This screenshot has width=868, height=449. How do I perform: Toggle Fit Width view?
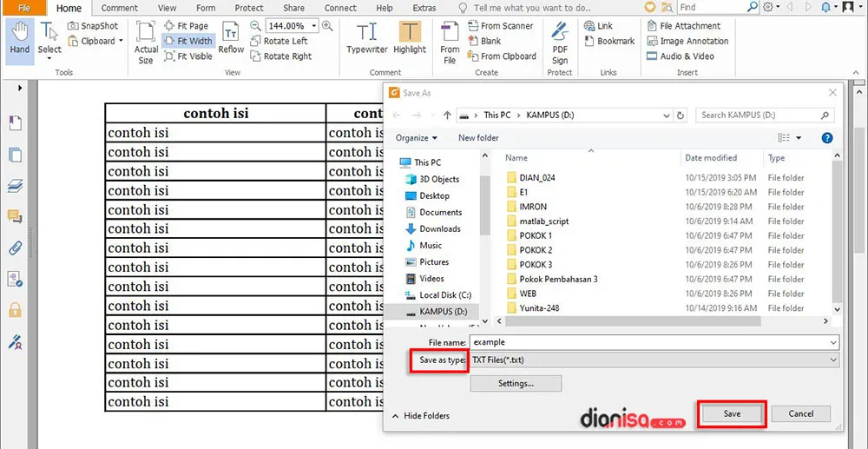(188, 41)
